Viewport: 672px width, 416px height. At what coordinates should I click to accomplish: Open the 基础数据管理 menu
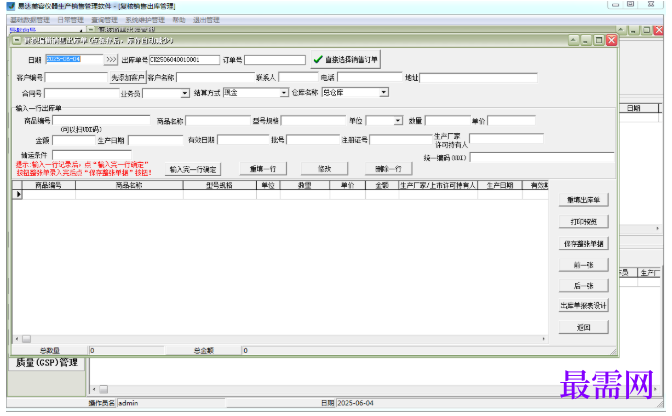30,20
